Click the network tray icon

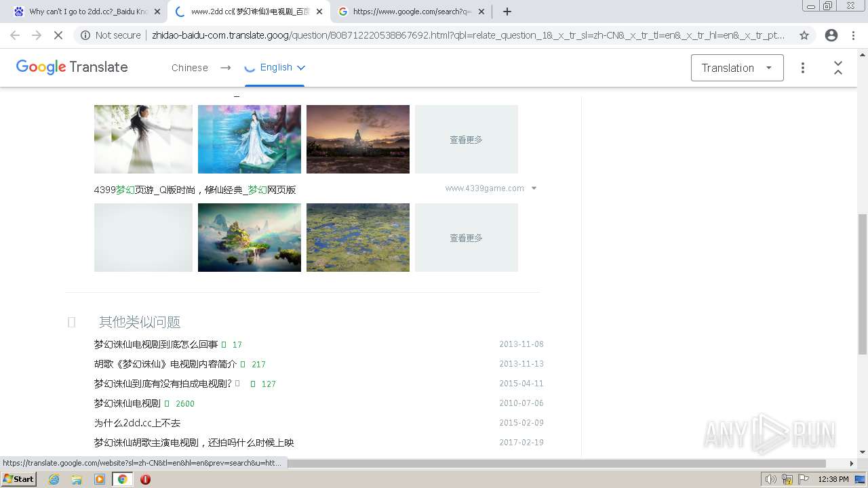tap(787, 479)
